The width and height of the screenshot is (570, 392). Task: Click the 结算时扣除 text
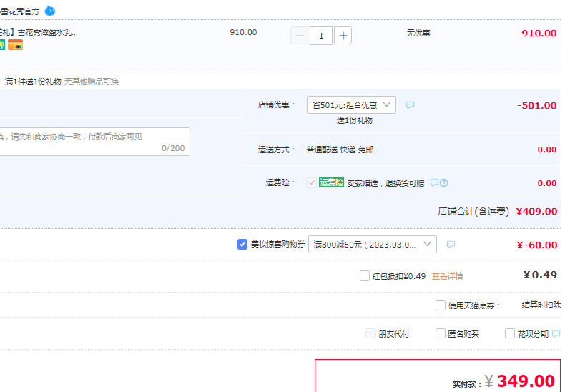pyautogui.click(x=541, y=305)
